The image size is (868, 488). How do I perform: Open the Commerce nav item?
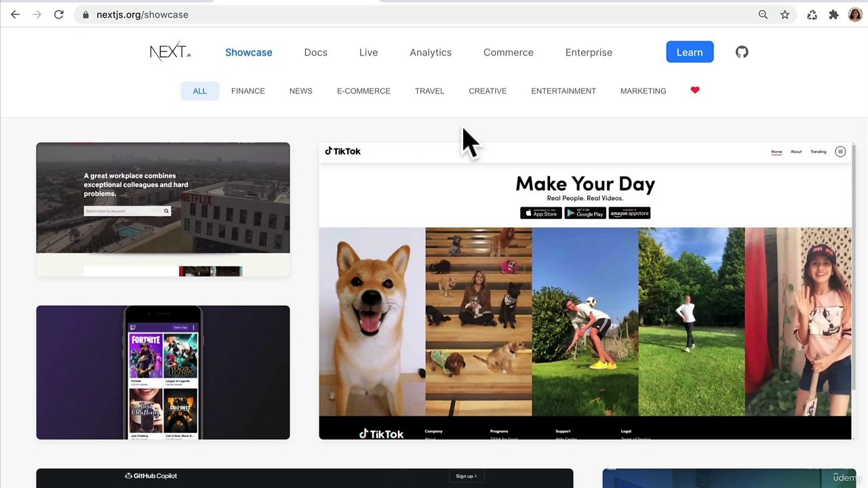(509, 52)
